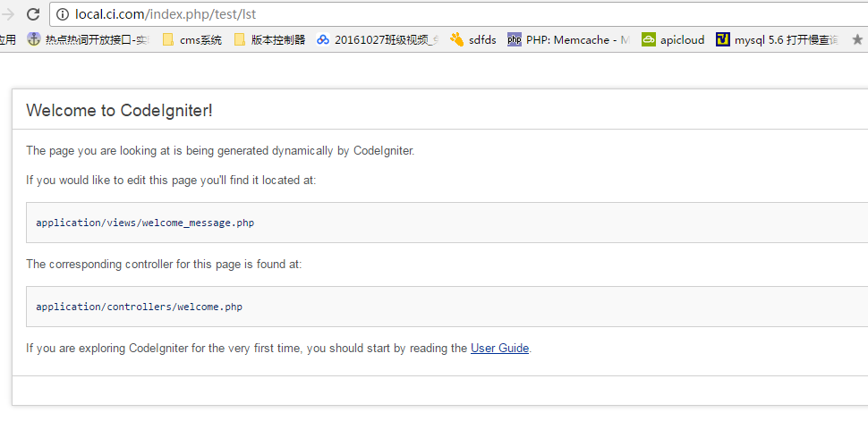Image resolution: width=868 pixels, height=421 pixels.
Task: Click the application/controllers/welcome.php code block
Action: [x=139, y=307]
